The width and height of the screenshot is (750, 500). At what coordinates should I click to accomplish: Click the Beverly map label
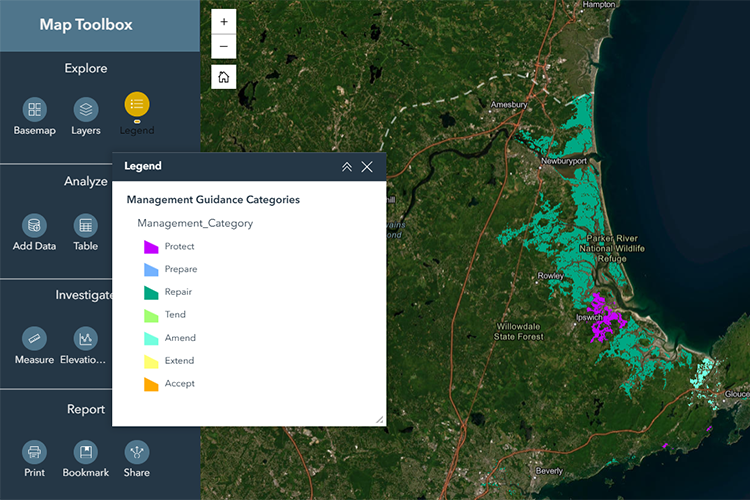[x=549, y=471]
